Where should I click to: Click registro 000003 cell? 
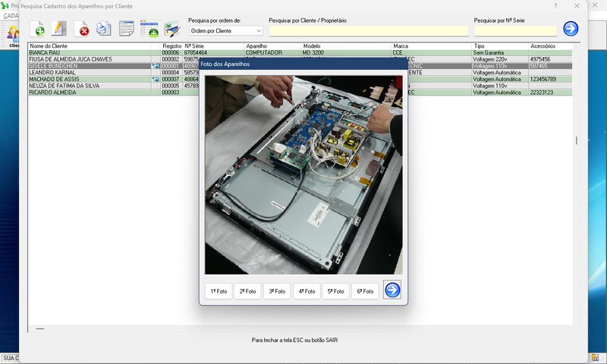(x=170, y=93)
